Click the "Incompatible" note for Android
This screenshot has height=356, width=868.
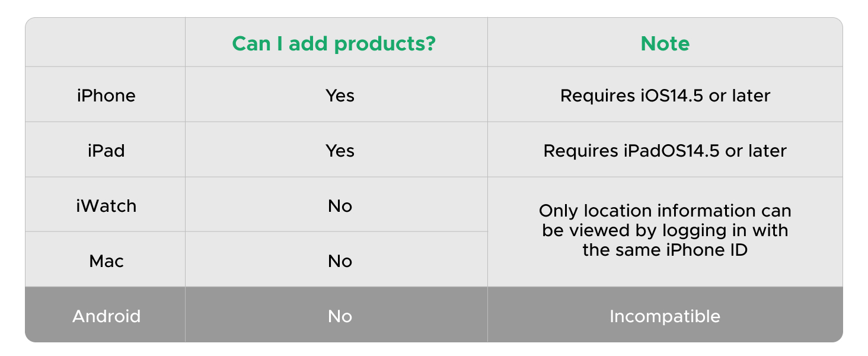pos(665,316)
